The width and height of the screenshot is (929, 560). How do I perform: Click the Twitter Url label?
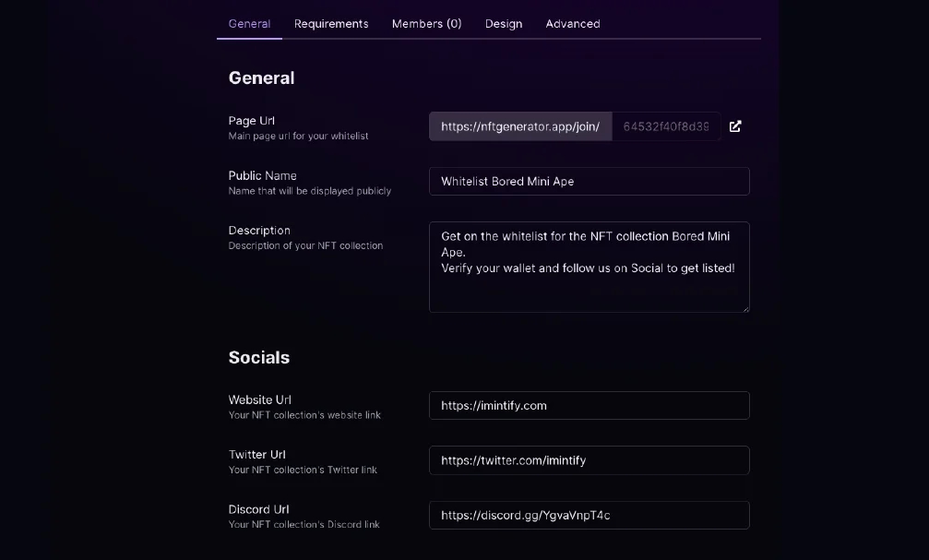(257, 455)
